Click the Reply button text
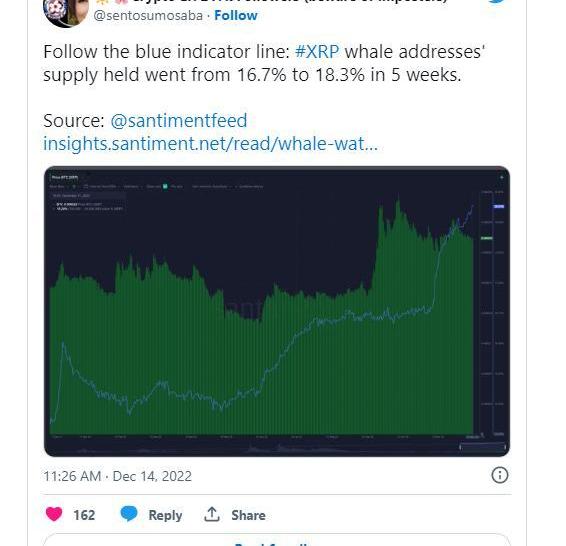 (x=165, y=515)
